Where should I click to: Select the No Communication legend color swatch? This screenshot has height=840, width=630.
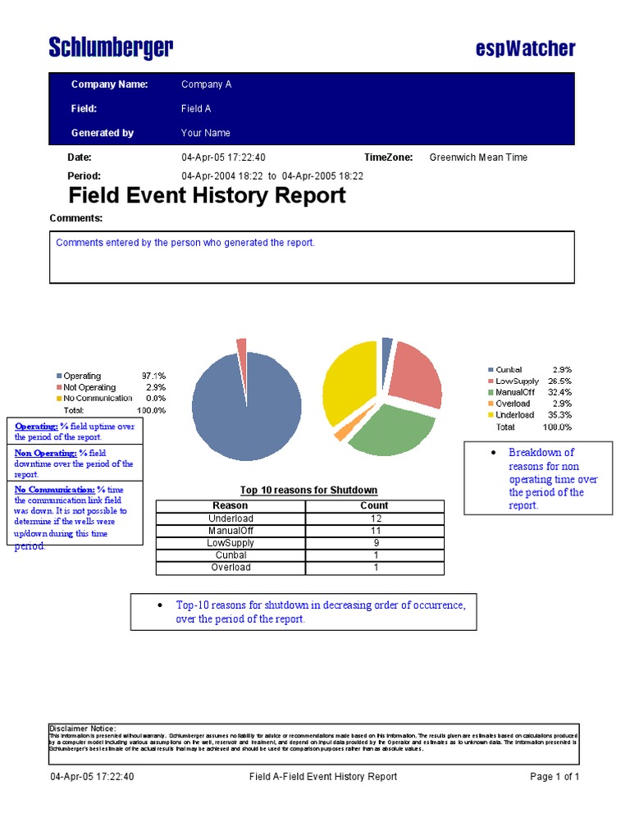click(59, 399)
